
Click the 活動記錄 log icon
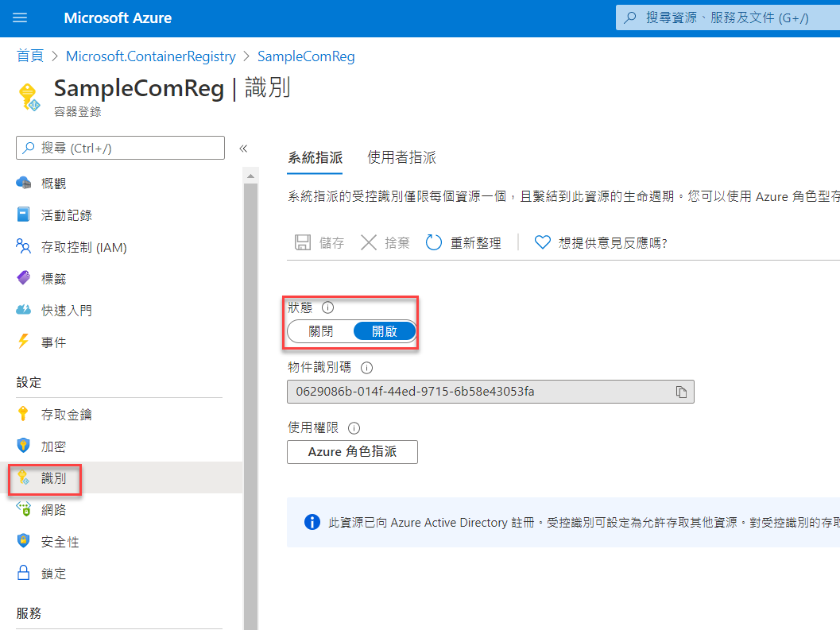click(x=24, y=215)
